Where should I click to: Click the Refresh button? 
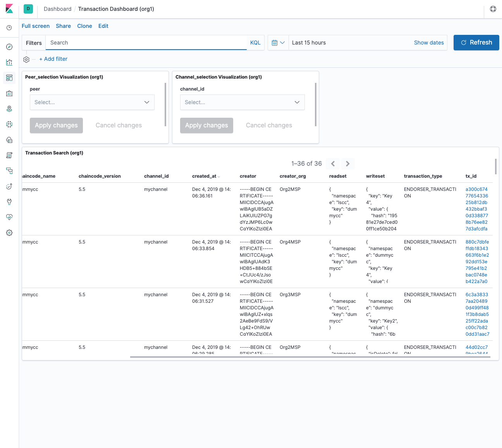pyautogui.click(x=476, y=43)
